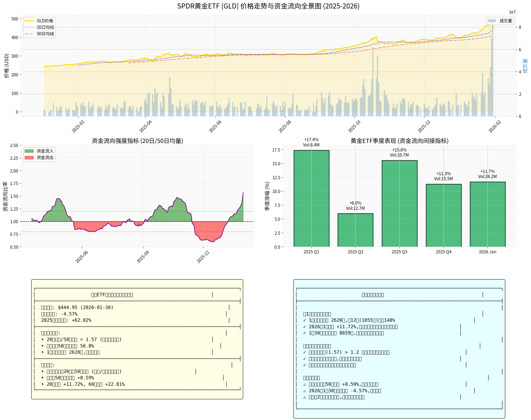531x420 pixels.
Task: Click the green 资金流入 legend swatch
Action: point(29,151)
